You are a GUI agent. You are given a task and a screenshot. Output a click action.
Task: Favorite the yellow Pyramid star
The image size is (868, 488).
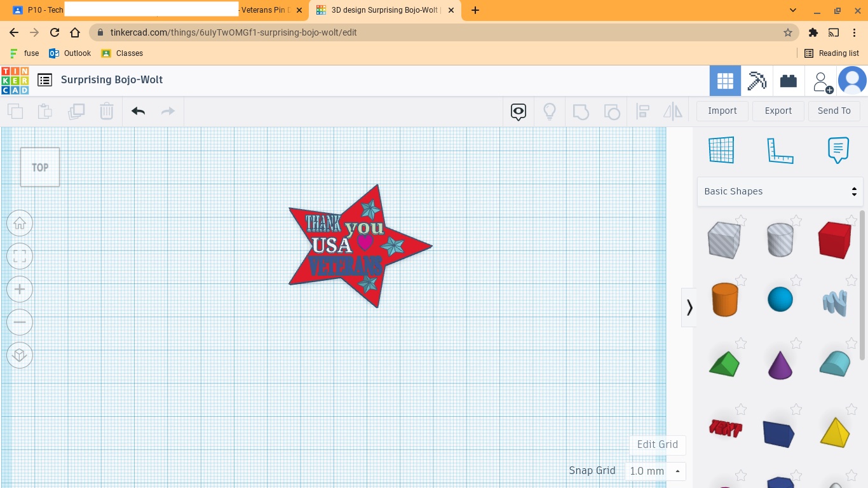tap(851, 410)
